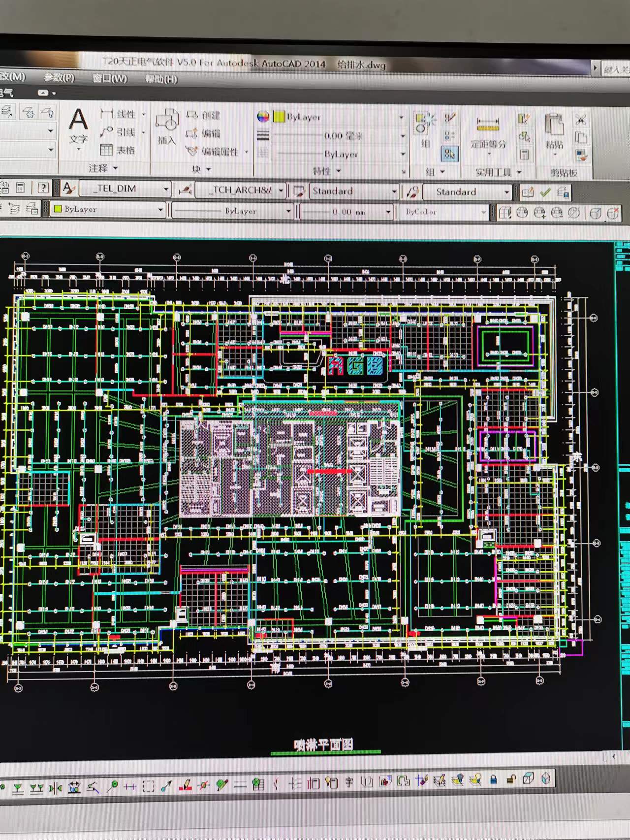This screenshot has height=840, width=630.
Task: Click the large 文字 (Text) tool
Action: coord(78,126)
